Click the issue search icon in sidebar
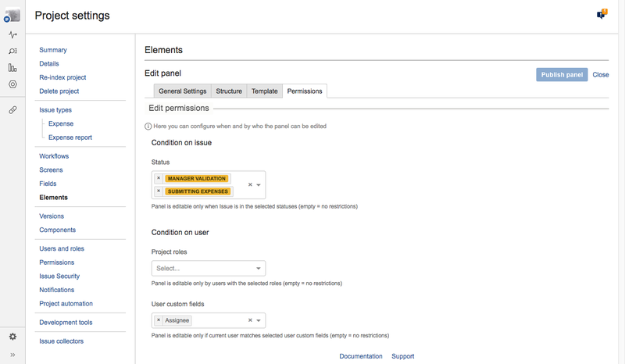Viewport: 625px width, 364px height. pyautogui.click(x=12, y=52)
